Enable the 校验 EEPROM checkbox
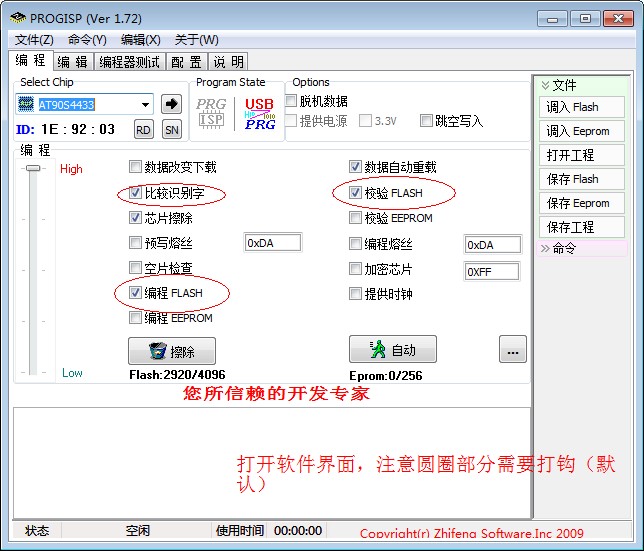 (x=355, y=217)
